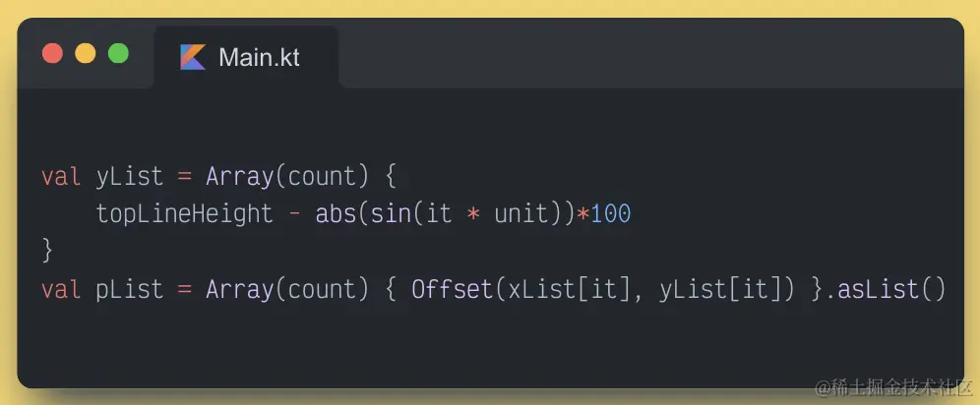Click the yList variable name

coord(130,177)
